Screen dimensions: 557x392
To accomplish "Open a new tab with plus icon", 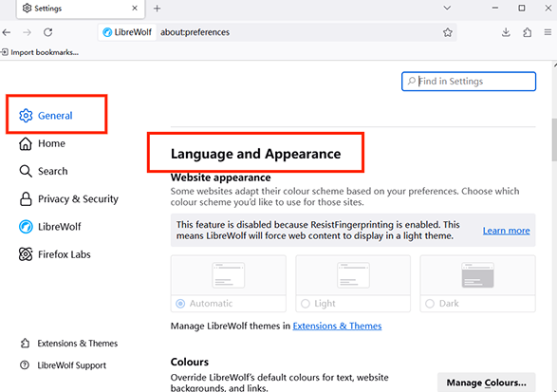I will point(157,9).
